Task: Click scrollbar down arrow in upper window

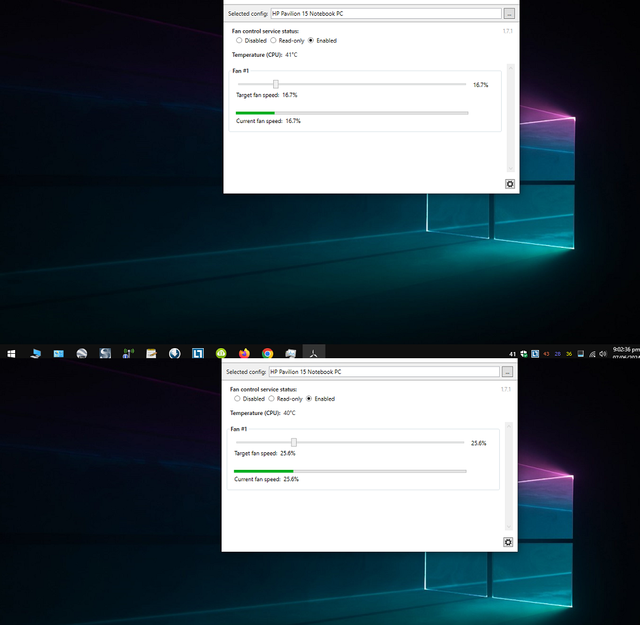Action: 510,168
